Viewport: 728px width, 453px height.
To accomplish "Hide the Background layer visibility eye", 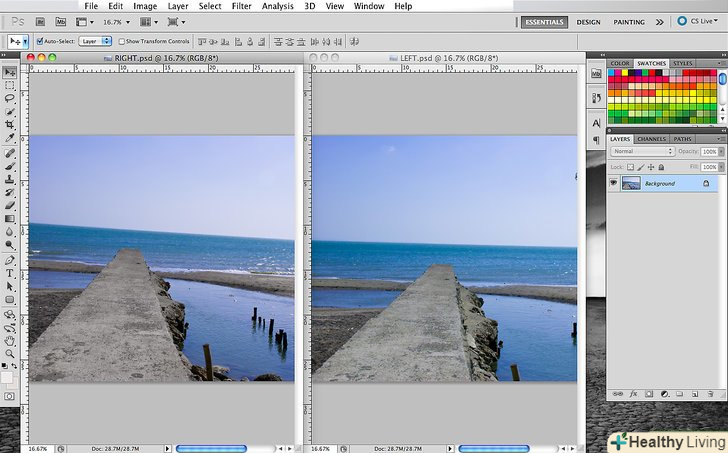I will (614, 184).
